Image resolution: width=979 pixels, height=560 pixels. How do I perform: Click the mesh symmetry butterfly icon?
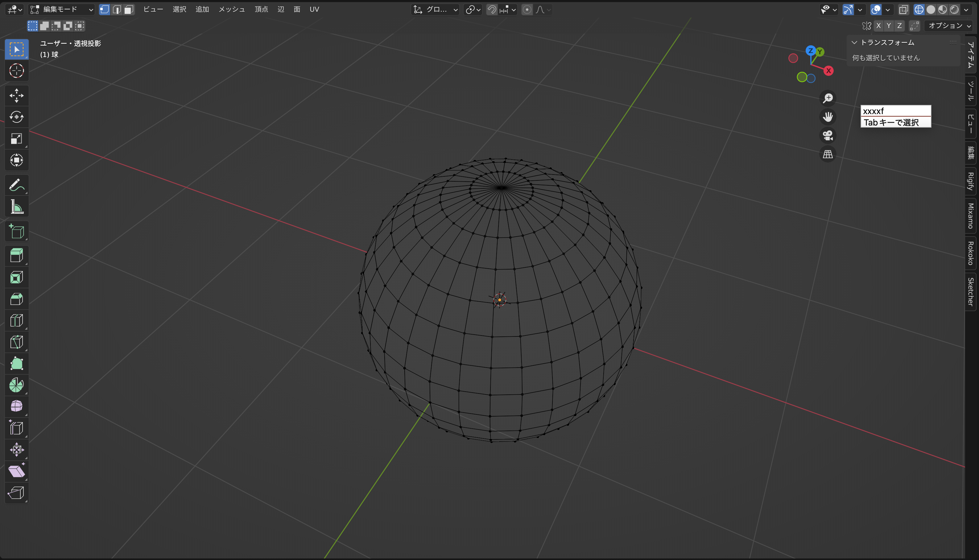point(867,26)
